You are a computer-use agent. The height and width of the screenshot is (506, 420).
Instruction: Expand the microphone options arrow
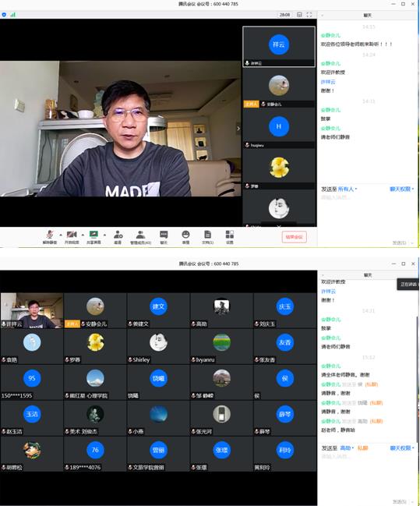click(61, 235)
